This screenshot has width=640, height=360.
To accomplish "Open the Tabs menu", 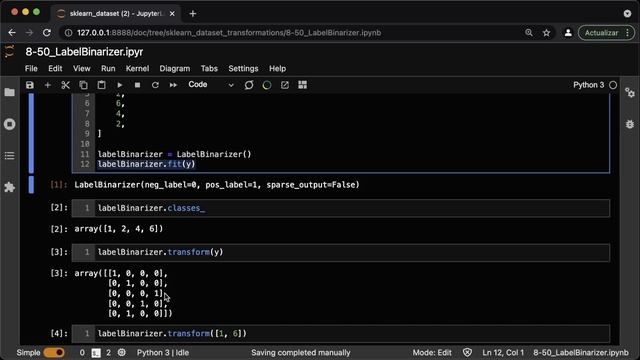I will 209,69.
